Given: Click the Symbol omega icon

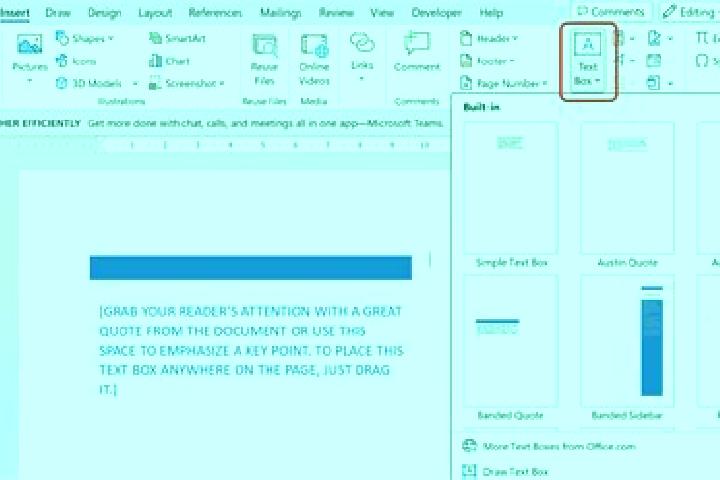Looking at the screenshot, I should click(702, 61).
